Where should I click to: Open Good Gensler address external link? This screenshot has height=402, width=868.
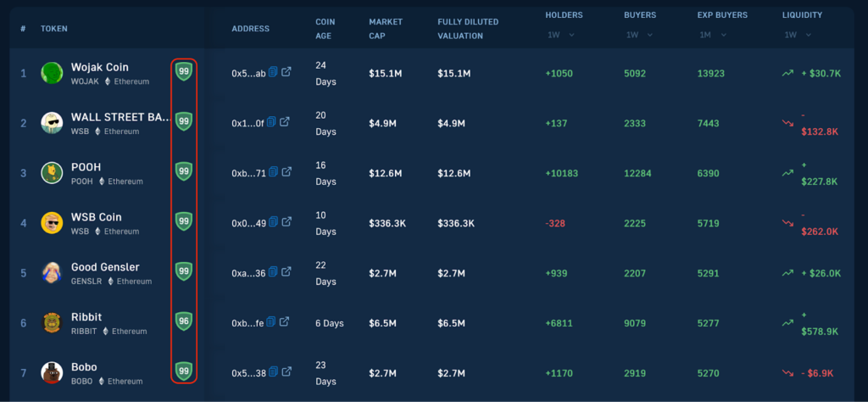tap(287, 271)
